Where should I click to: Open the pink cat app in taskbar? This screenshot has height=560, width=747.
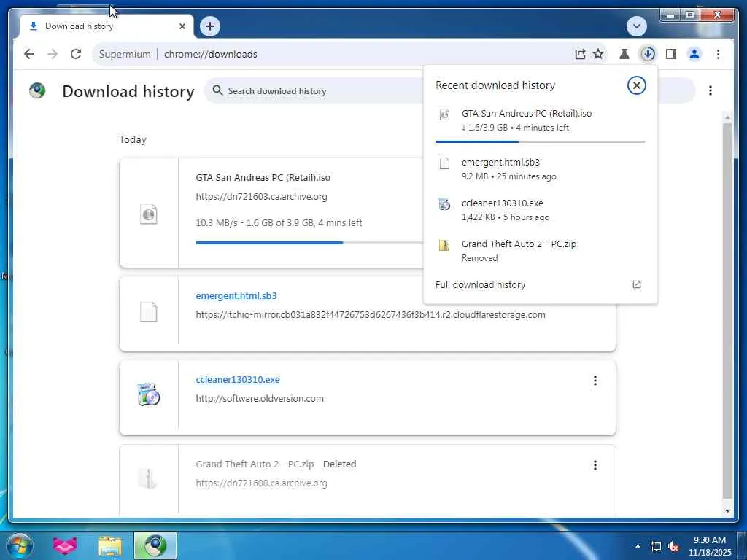[x=65, y=545]
